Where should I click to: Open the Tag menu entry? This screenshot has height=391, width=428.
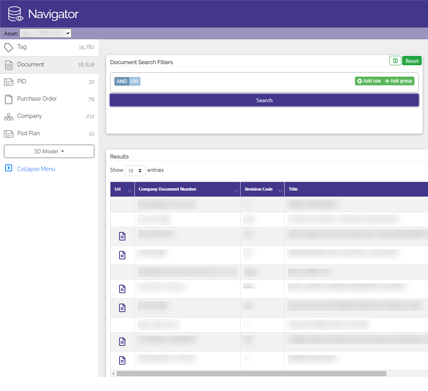49,47
